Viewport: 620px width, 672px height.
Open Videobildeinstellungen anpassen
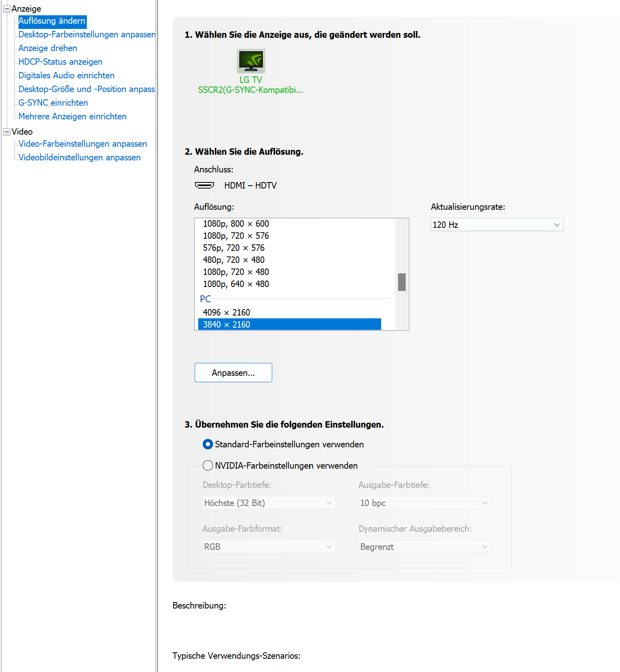(80, 158)
